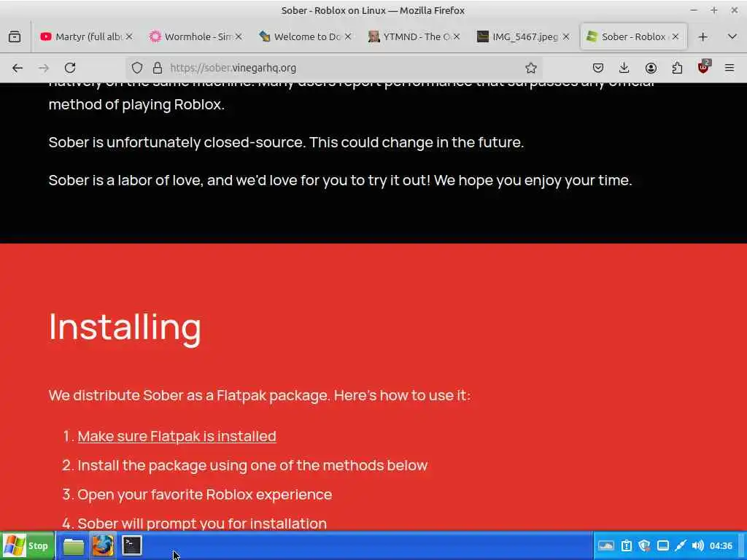Bookmark this page with the star
The width and height of the screenshot is (747, 560).
(531, 68)
